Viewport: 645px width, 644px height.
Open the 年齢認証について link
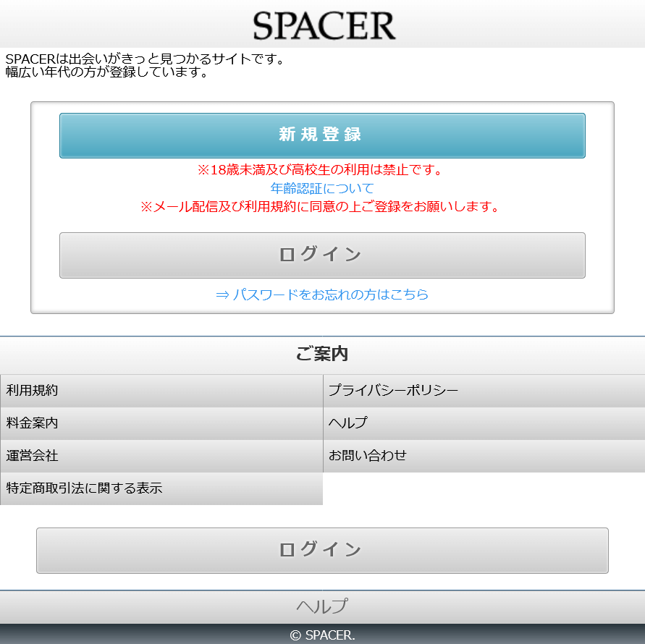[322, 188]
